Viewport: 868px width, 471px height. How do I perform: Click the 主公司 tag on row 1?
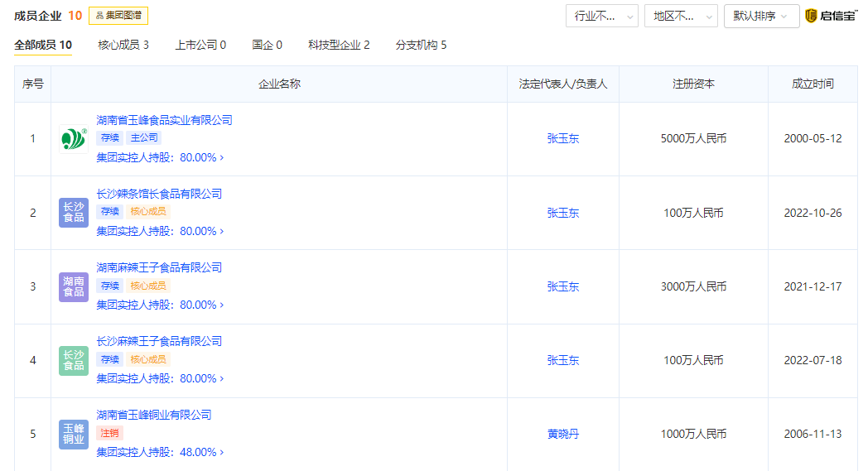click(x=144, y=137)
